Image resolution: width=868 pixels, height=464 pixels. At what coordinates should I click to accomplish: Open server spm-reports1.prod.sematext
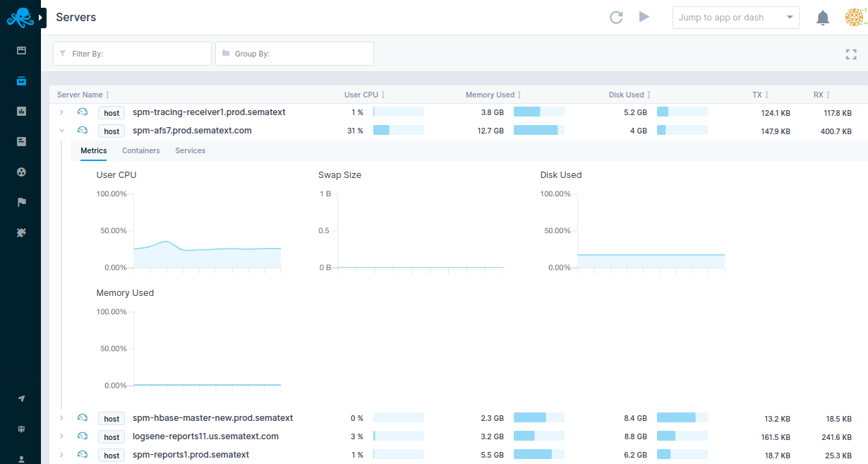[x=191, y=455]
